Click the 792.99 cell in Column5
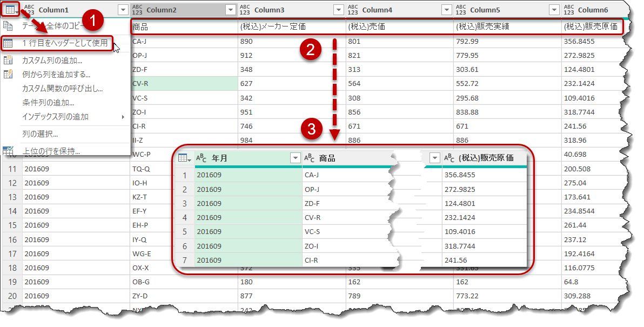Screen dimensions: 644x327 [507, 41]
